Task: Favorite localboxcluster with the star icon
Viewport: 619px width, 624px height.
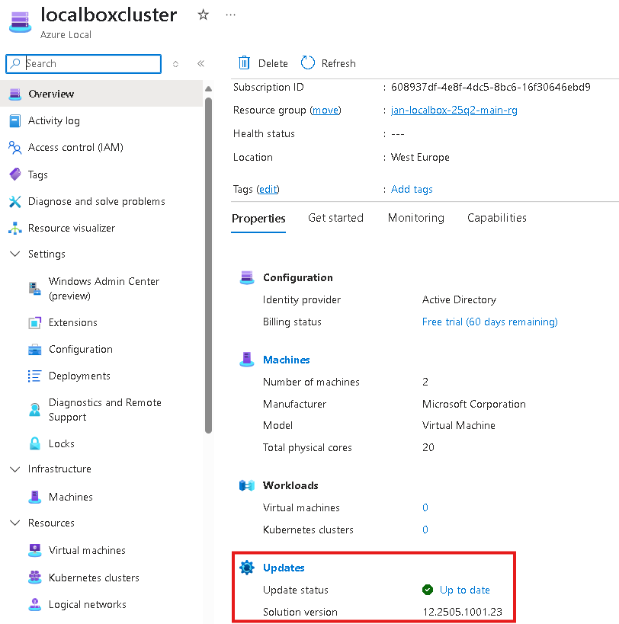Action: pos(203,15)
